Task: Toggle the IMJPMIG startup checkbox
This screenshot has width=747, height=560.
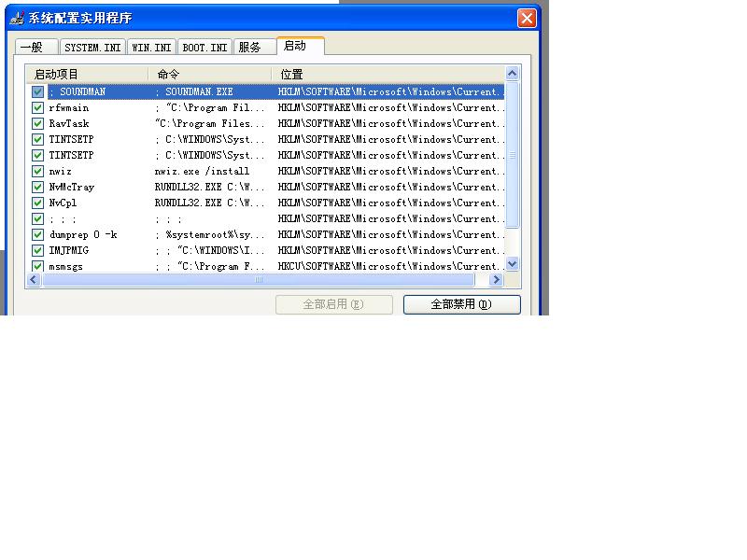Action: (x=37, y=250)
